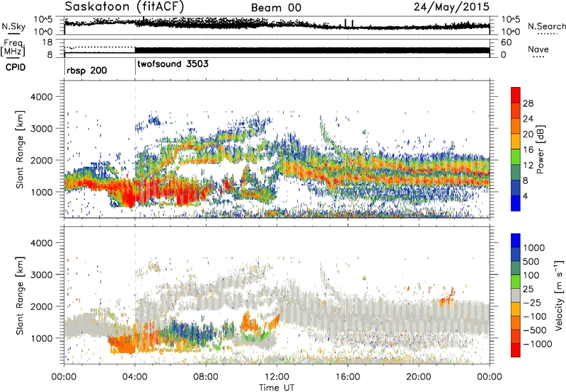566x392 pixels.
Task: Click the '10^5' left noise axis label
Action: (x=43, y=20)
